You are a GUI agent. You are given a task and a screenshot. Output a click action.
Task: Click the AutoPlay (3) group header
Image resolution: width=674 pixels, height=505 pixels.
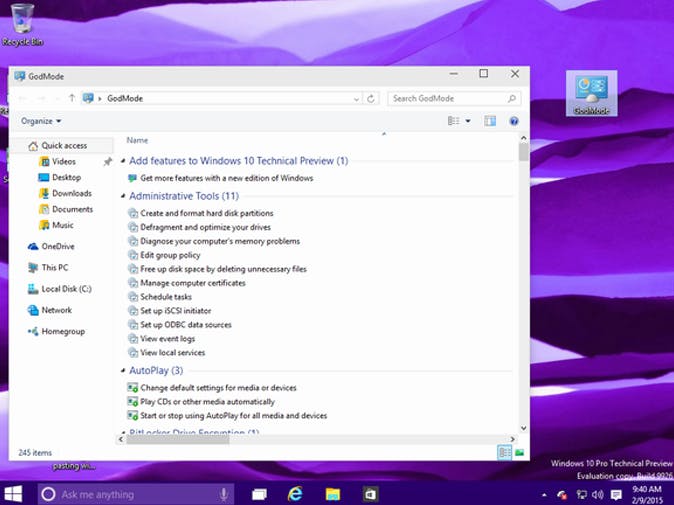(x=156, y=370)
